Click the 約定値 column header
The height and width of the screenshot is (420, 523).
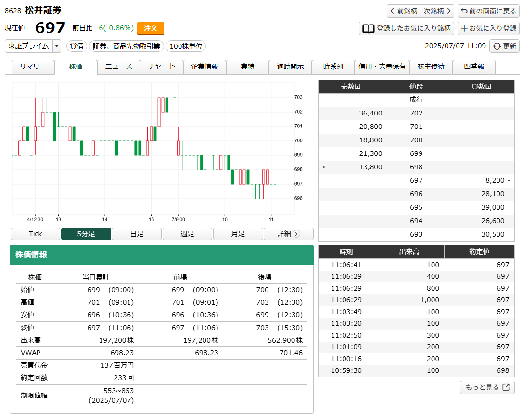(x=479, y=252)
